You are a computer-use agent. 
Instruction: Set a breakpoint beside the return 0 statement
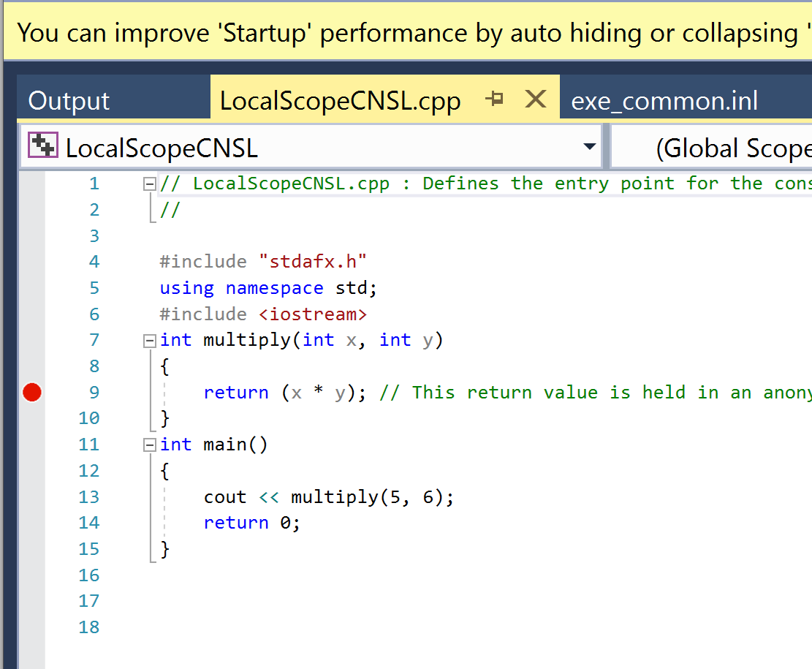32,522
